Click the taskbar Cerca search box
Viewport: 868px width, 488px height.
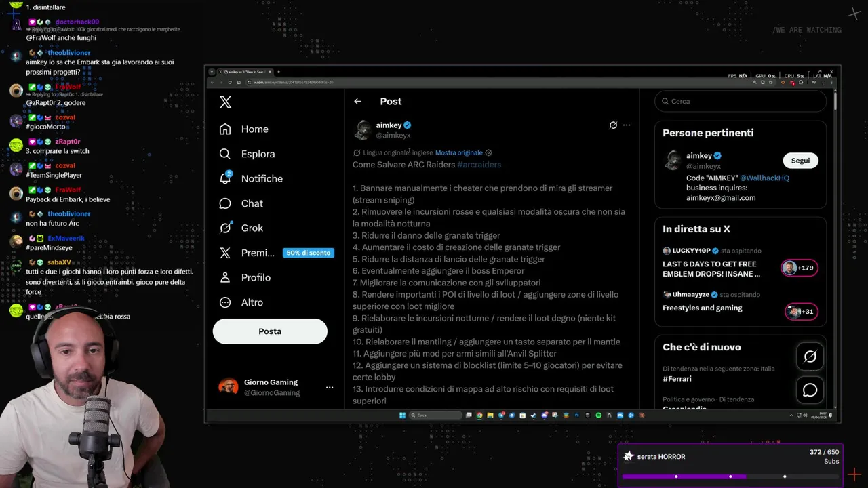(x=435, y=415)
